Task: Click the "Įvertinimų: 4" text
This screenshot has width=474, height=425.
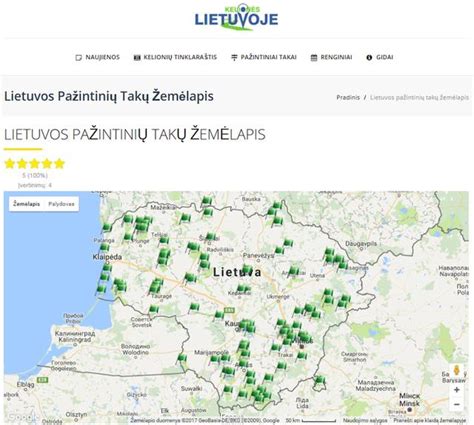Action: point(35,185)
